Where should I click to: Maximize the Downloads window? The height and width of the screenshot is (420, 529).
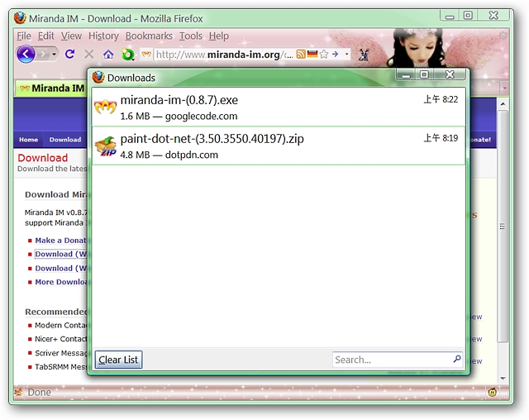[424, 74]
